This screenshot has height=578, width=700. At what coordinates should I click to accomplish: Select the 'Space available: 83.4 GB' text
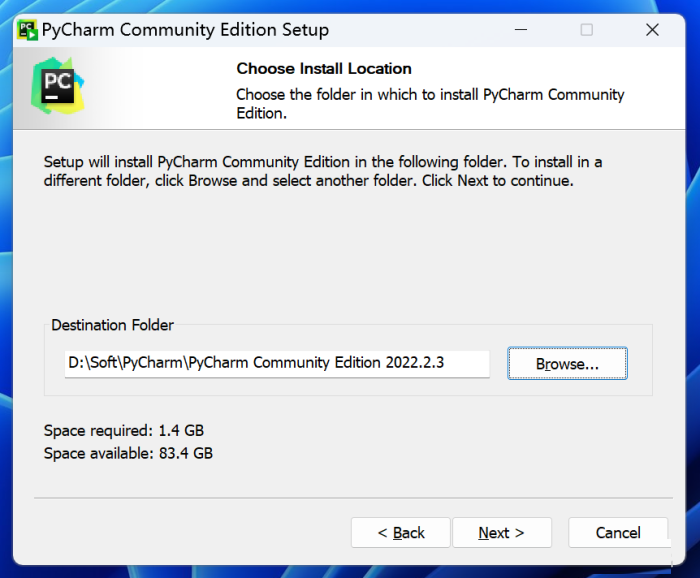(x=128, y=453)
